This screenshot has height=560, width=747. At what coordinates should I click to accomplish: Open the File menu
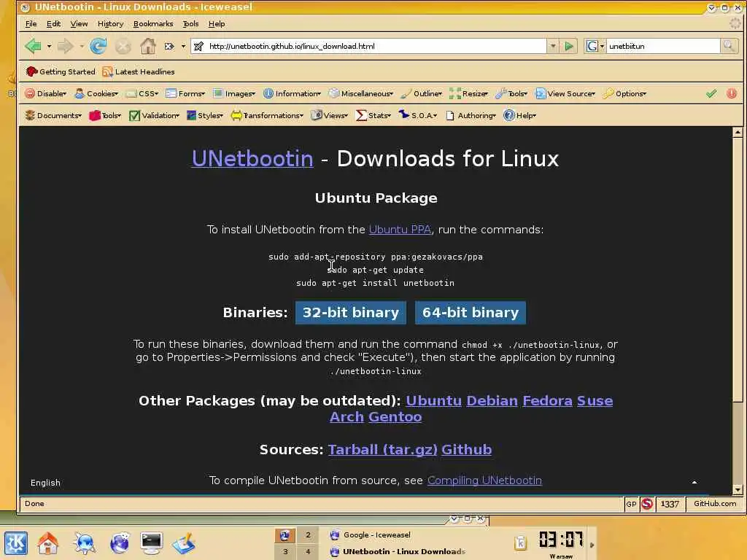31,24
